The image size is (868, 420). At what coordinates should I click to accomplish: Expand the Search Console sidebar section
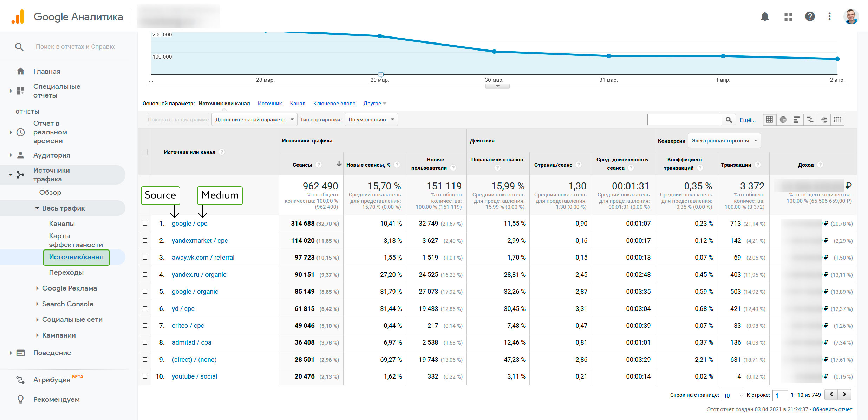pos(37,304)
